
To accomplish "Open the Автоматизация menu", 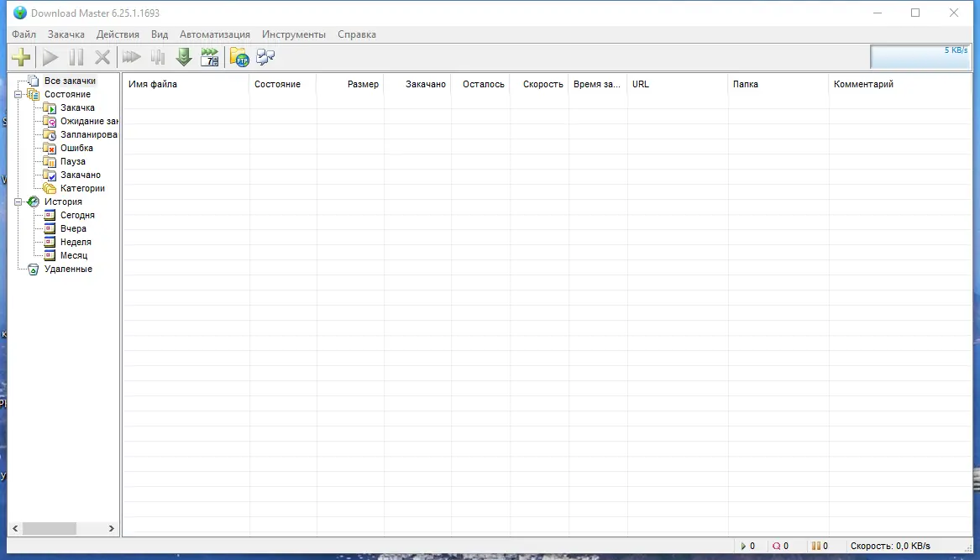I will coord(214,34).
